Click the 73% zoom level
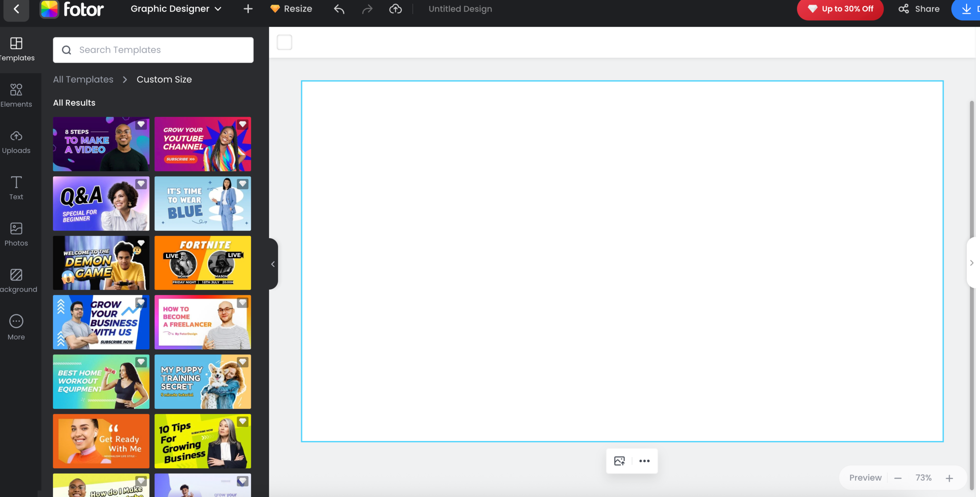 923,478
